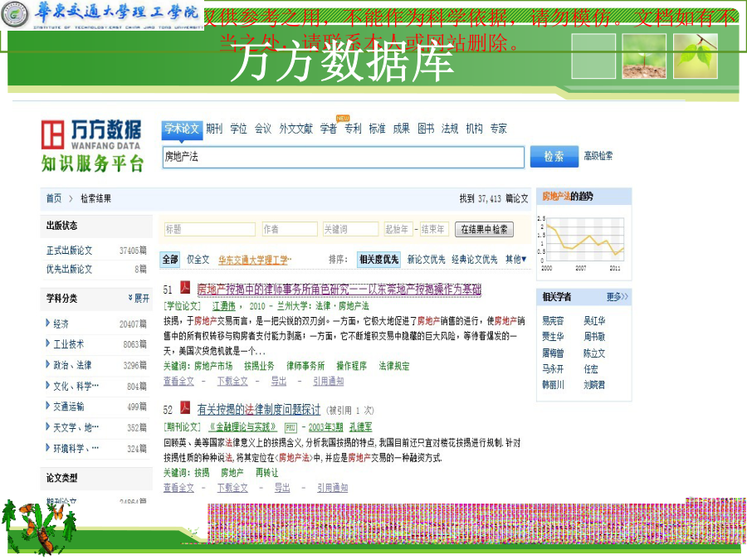
Task: Go to 首页 breadcrumb link
Action: [x=54, y=198]
